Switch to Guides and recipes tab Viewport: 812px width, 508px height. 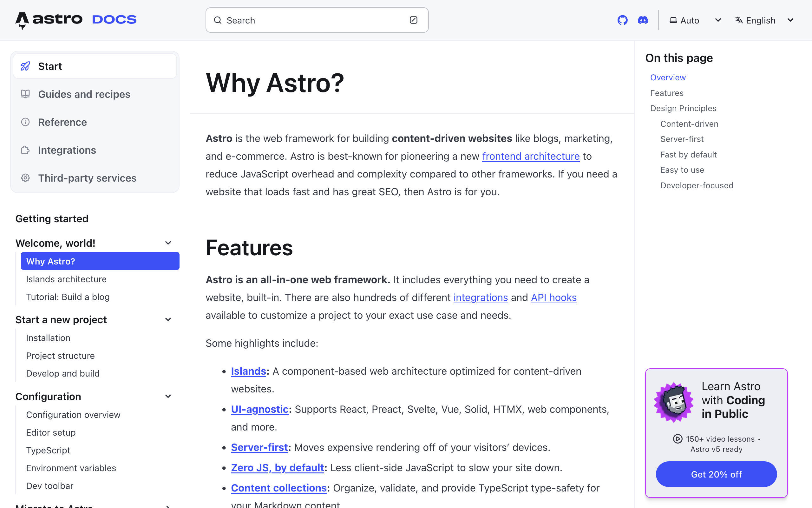(95, 94)
